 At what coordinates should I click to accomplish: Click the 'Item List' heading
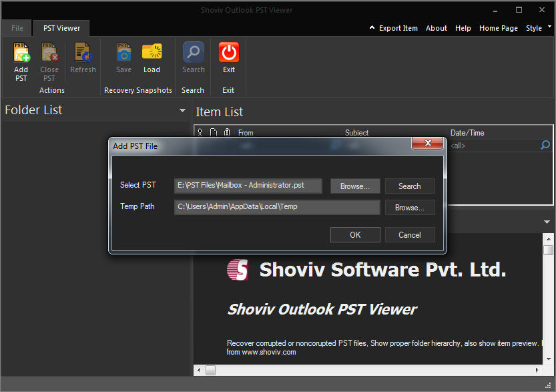coord(220,112)
